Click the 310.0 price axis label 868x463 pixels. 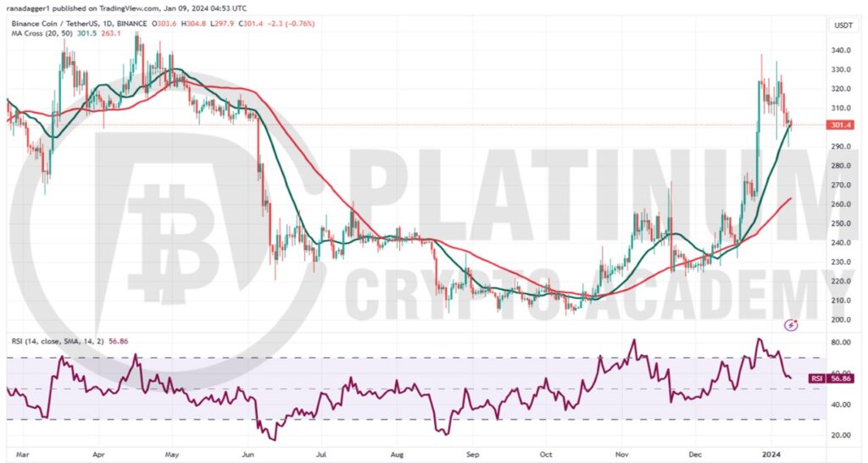840,108
